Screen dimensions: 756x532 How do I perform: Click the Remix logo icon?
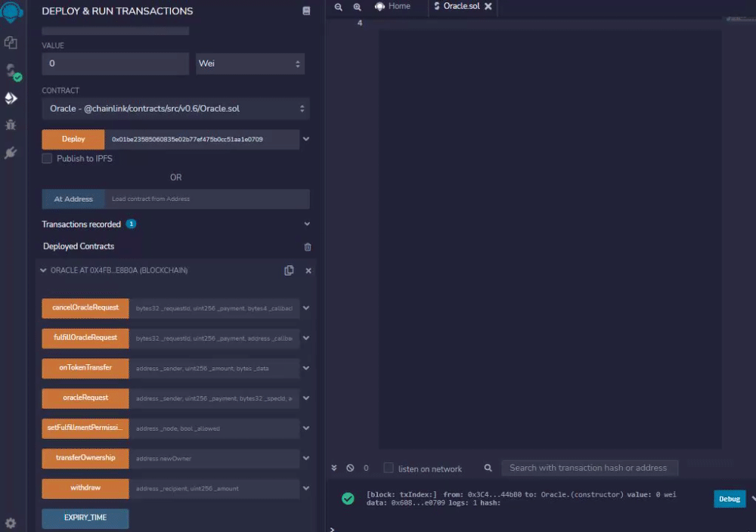click(11, 11)
